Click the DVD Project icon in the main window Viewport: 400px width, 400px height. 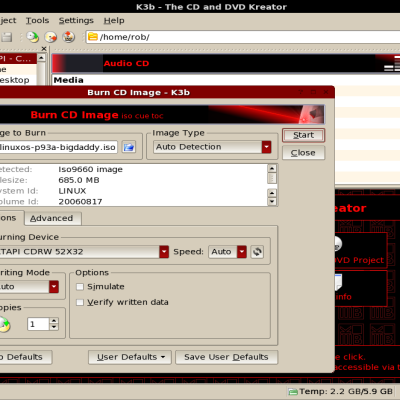click(x=338, y=244)
